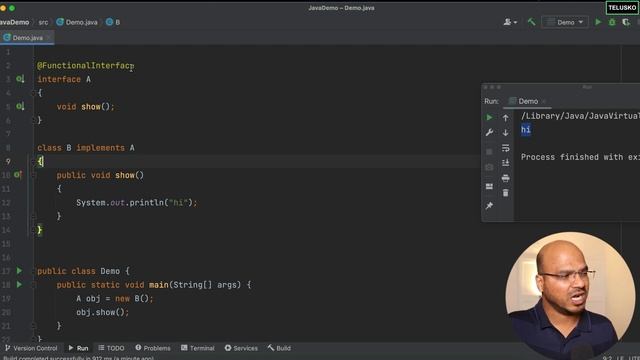
Task: Toggle soft-wrap in the Run console
Action: [505, 148]
